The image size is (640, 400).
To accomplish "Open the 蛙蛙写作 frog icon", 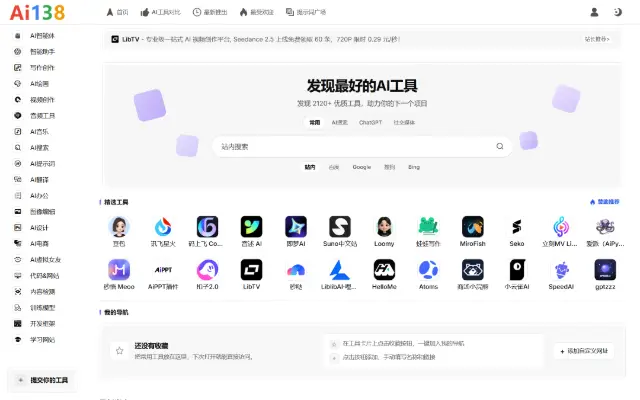I will point(428,227).
